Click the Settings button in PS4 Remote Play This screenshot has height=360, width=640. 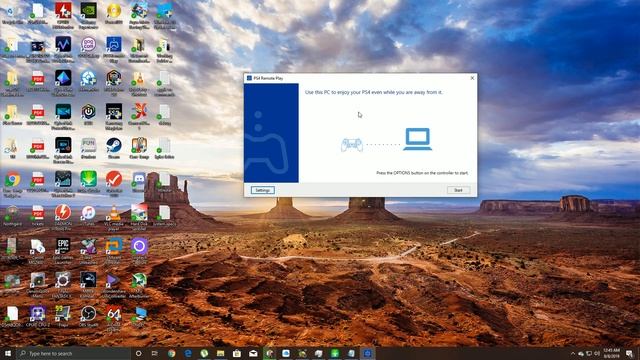tap(262, 190)
